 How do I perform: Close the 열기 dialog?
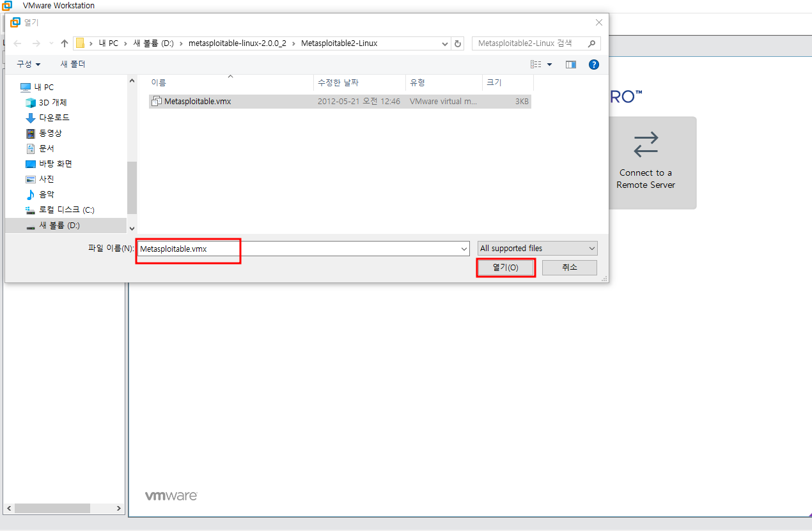[x=599, y=22]
